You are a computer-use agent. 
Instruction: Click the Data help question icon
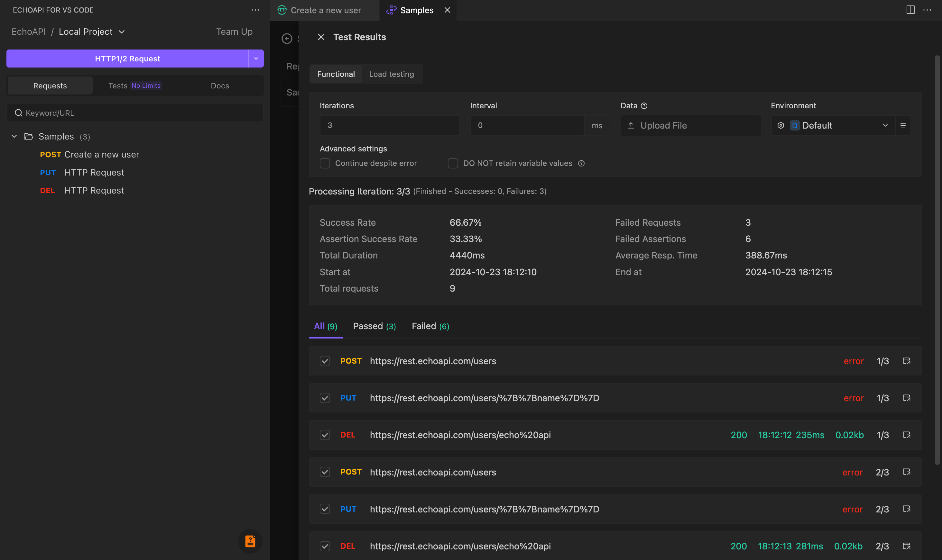(x=644, y=106)
